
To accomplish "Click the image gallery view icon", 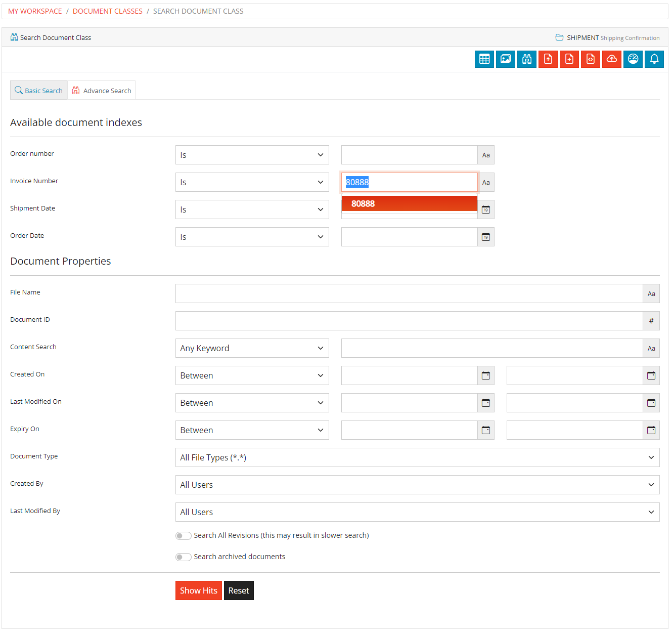I will coord(505,59).
